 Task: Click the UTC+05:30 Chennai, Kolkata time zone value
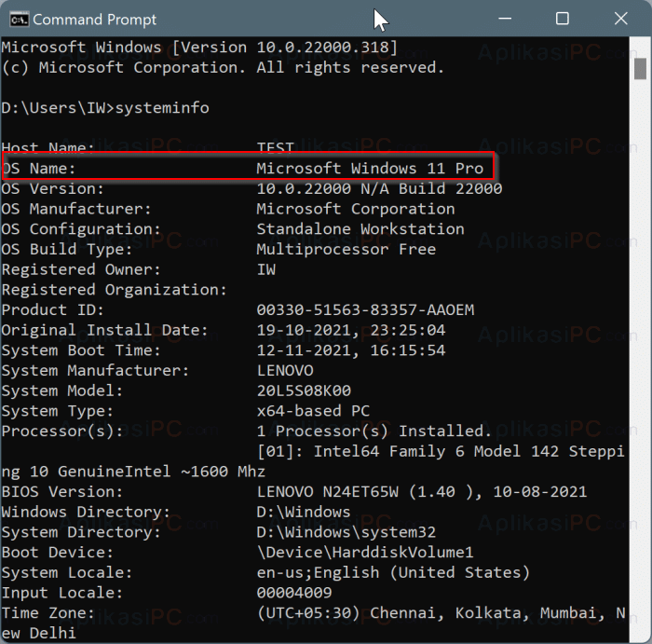click(441, 613)
